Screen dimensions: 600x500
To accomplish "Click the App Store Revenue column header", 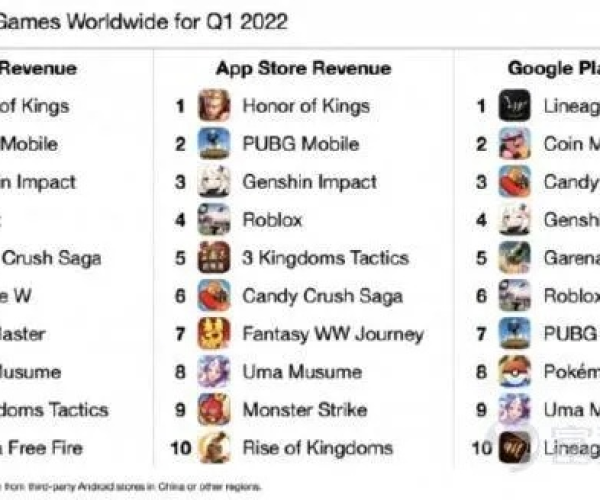I will pos(301,68).
